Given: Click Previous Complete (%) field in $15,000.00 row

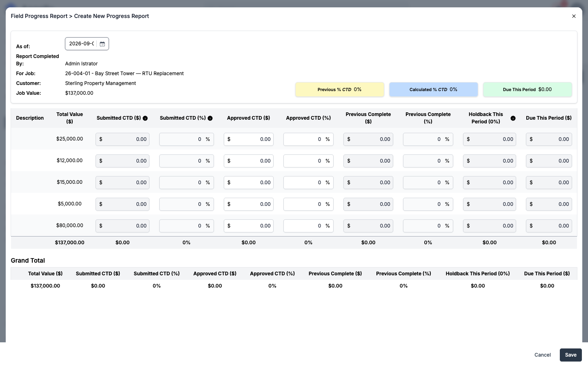Looking at the screenshot, I should 428,183.
